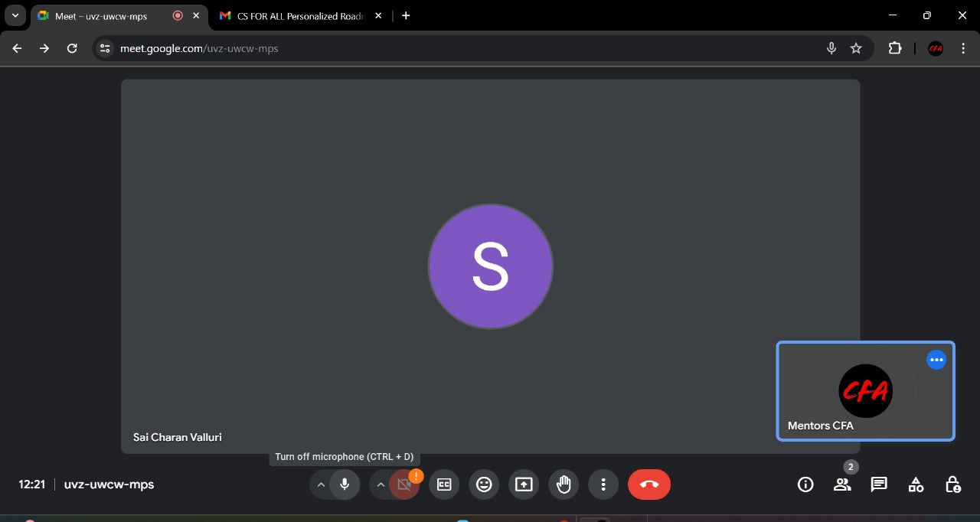
Task: Bookmark this page with star icon
Action: pyautogui.click(x=856, y=48)
